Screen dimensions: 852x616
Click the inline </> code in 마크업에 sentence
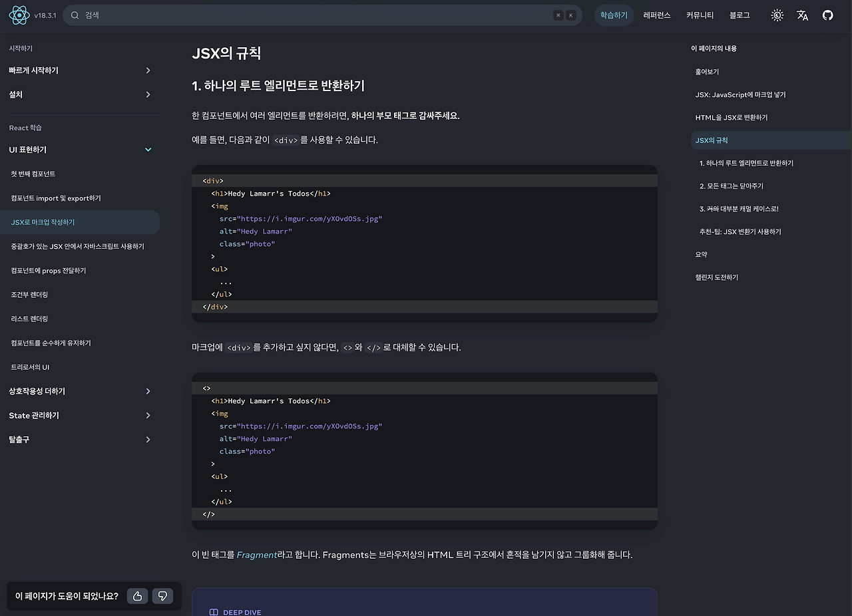coord(373,348)
